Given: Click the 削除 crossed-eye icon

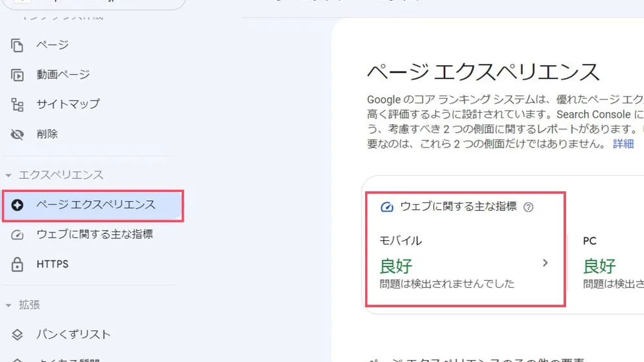Looking at the screenshot, I should (17, 135).
